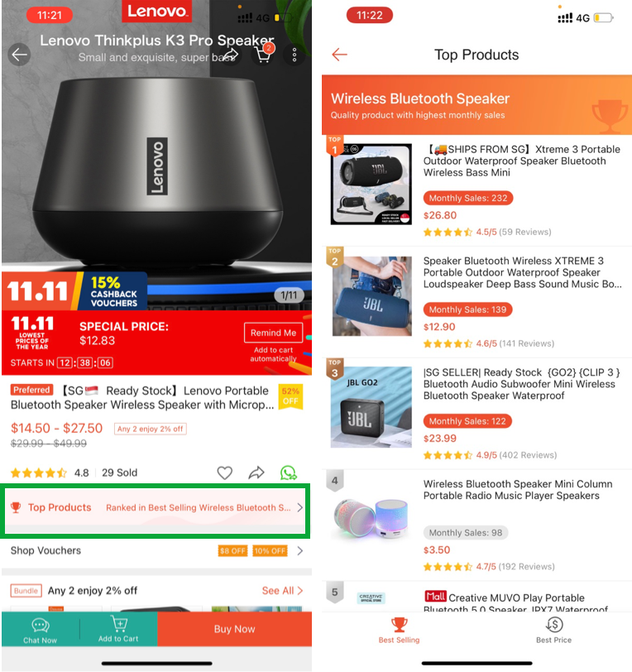Open Chat Now with seller
Viewport: 632px width, 672px height.
(x=41, y=630)
